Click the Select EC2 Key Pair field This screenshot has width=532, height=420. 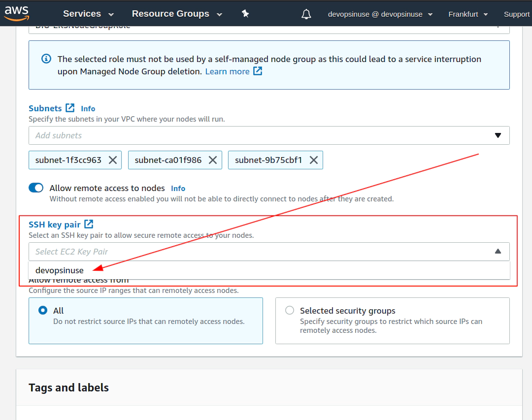point(269,252)
